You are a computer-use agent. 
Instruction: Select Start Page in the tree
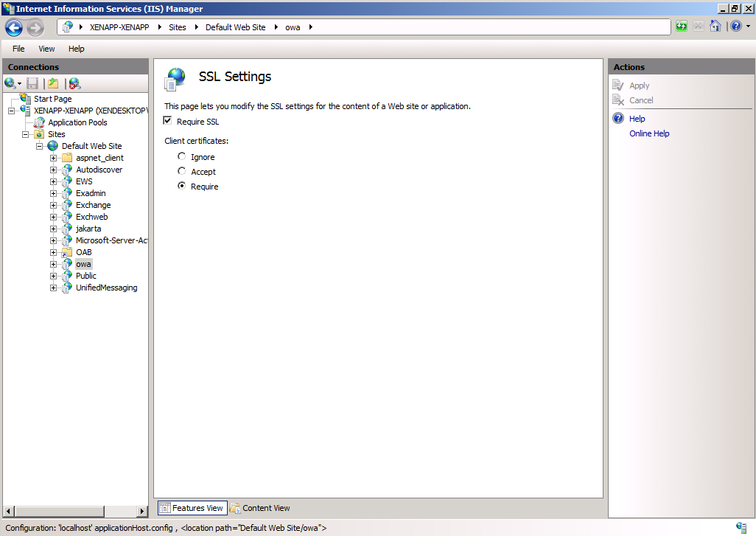coord(52,99)
